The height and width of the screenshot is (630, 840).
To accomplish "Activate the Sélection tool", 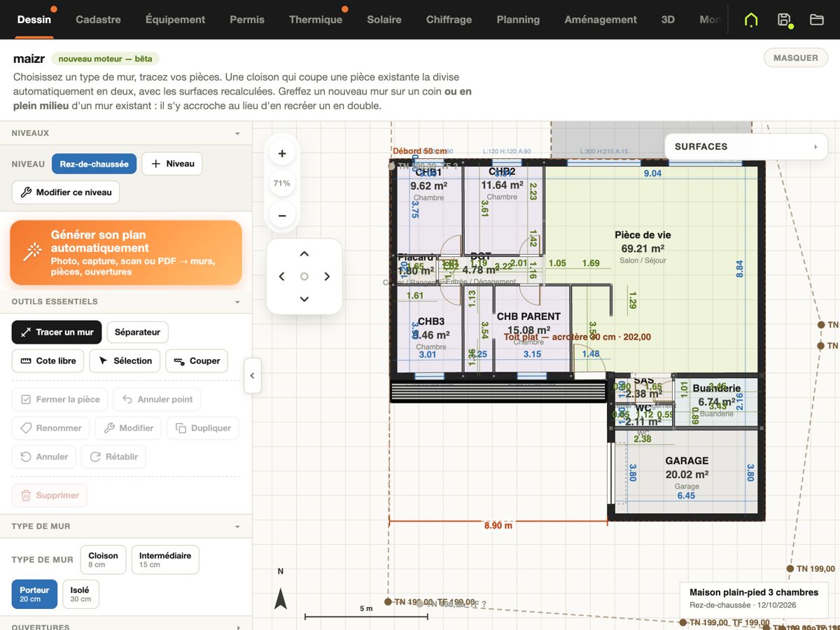I will 125,361.
